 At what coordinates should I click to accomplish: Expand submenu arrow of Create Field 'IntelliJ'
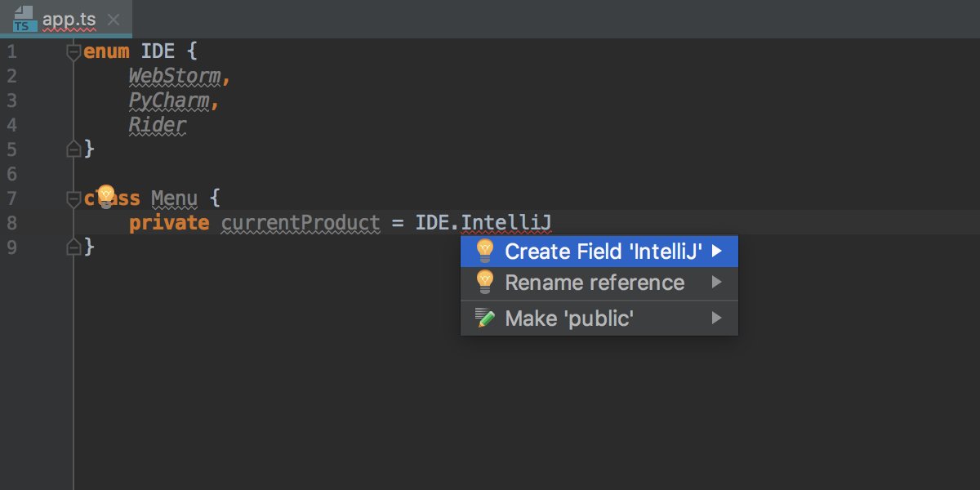click(x=717, y=252)
